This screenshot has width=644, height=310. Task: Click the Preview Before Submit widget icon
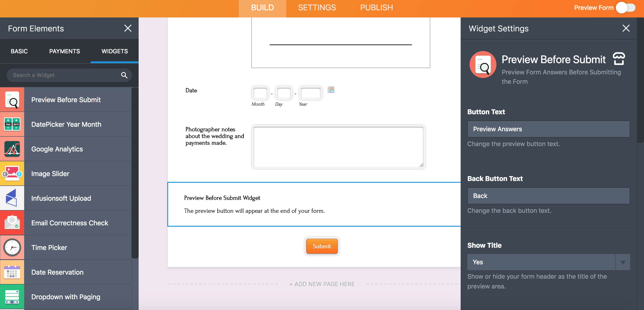[12, 100]
